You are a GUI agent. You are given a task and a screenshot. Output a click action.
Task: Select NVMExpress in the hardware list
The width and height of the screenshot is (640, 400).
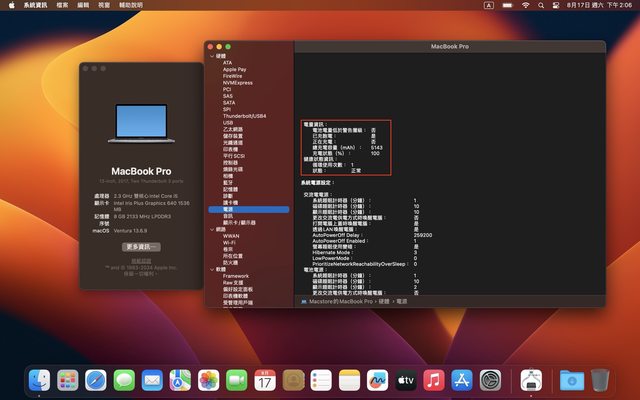coord(238,82)
